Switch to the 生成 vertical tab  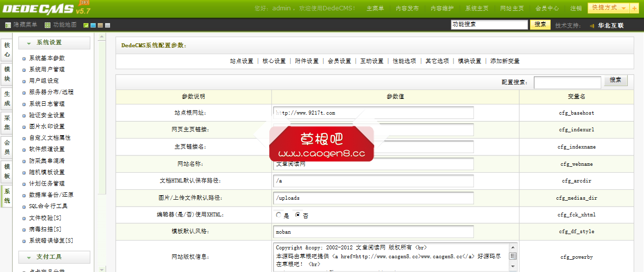pos(7,98)
